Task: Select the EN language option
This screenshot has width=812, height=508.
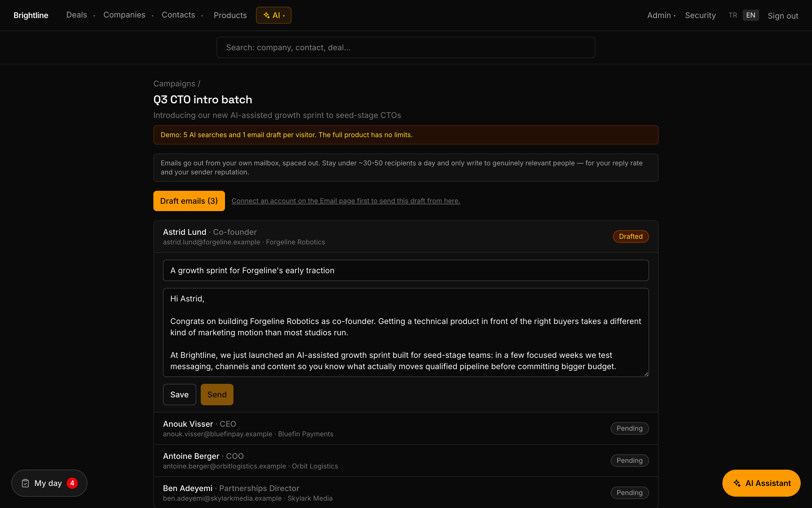Action: tap(751, 15)
